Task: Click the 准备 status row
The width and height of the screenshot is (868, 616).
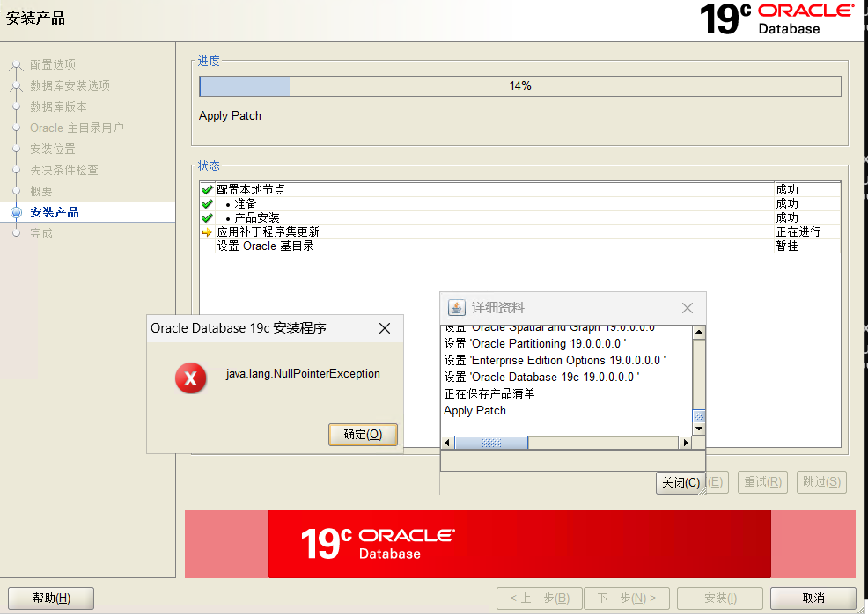Action: click(x=519, y=203)
